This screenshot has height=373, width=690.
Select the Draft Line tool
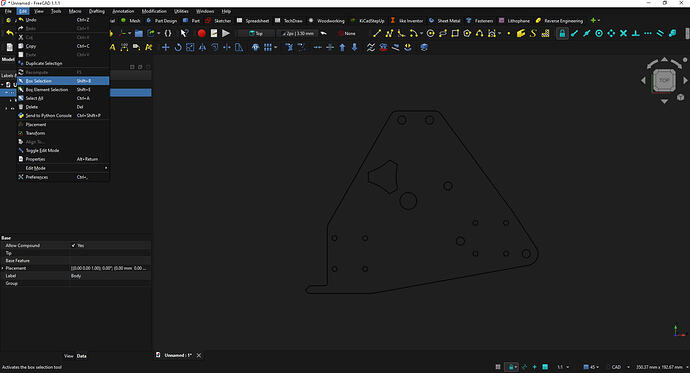tap(377, 33)
